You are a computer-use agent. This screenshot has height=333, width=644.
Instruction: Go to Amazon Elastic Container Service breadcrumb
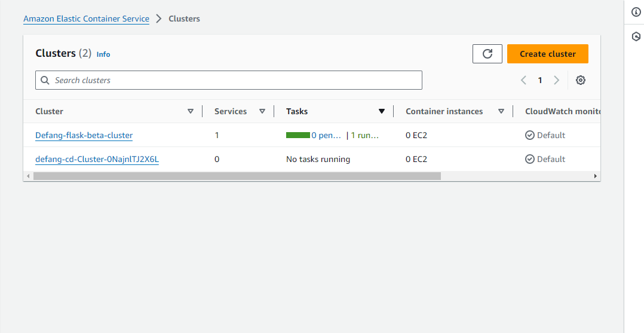click(x=86, y=19)
